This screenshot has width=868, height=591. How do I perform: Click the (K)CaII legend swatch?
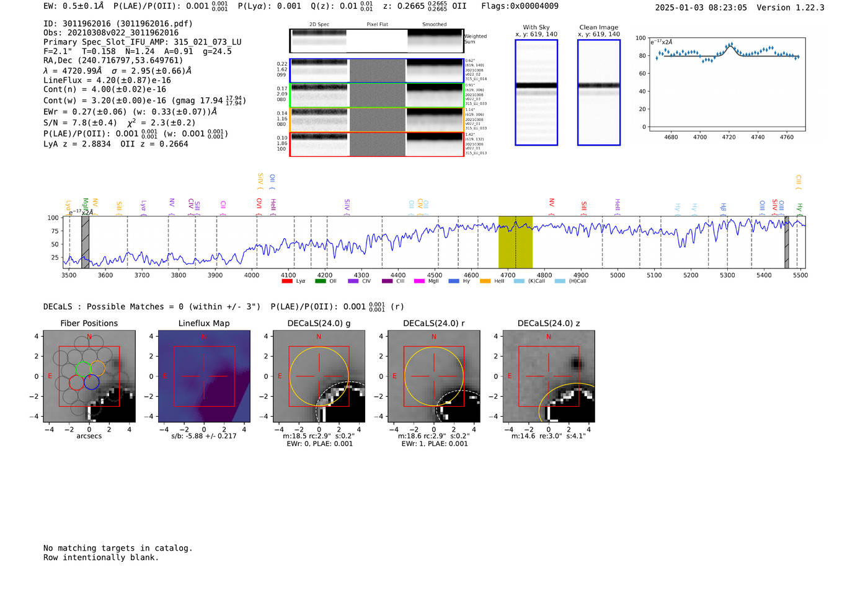click(x=519, y=282)
